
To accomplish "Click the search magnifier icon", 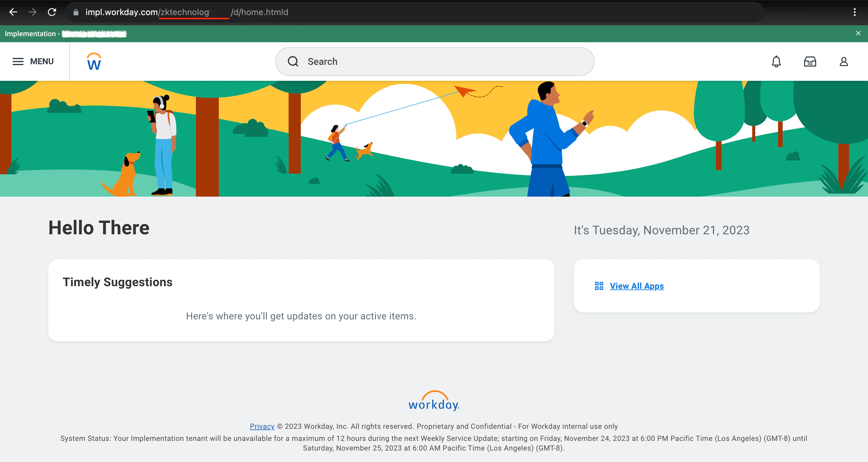I will pyautogui.click(x=293, y=62).
